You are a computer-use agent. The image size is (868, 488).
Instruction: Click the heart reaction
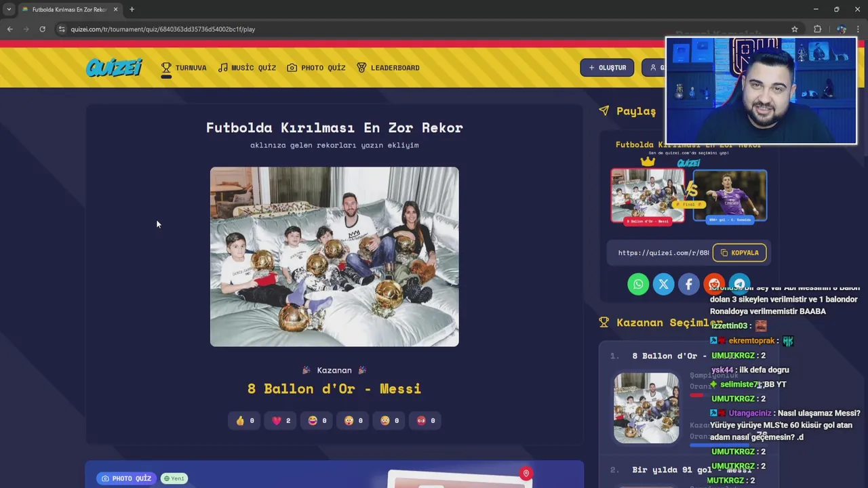[281, 420]
